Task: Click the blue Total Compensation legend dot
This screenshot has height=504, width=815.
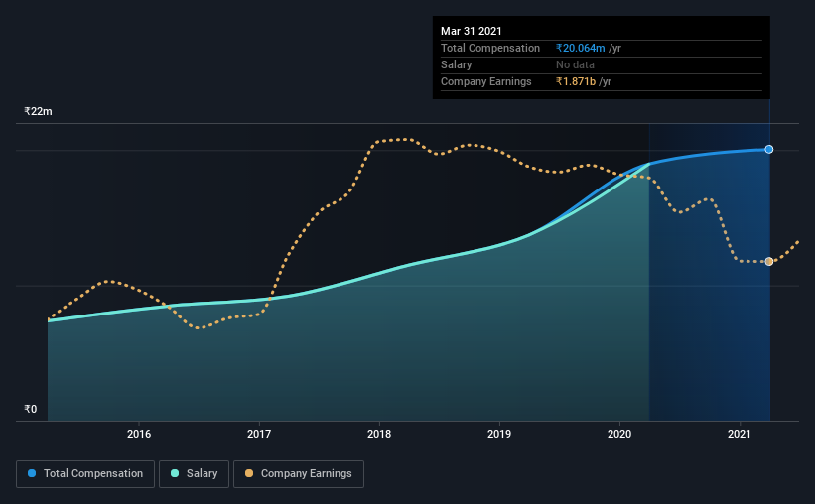Action: coord(32,473)
